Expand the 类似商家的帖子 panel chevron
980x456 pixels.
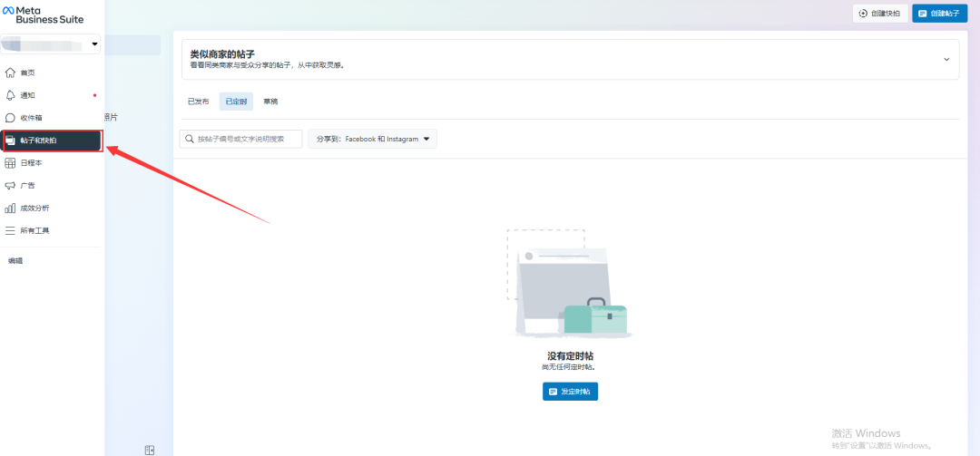click(x=946, y=59)
